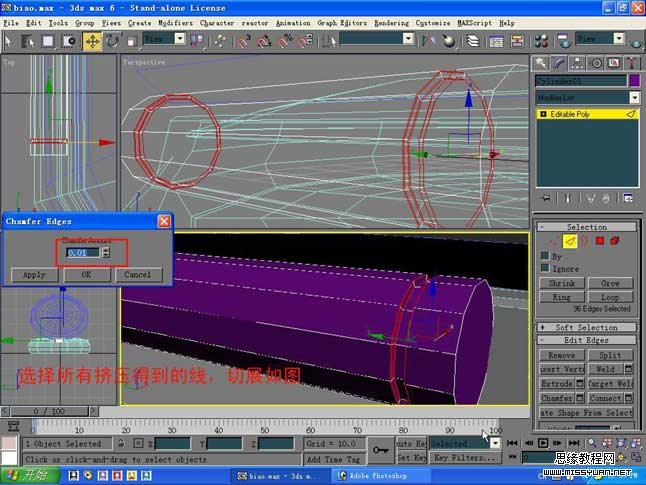This screenshot has width=646, height=485.
Task: Open the Reference Coordinate System dropdown
Action: 164,39
